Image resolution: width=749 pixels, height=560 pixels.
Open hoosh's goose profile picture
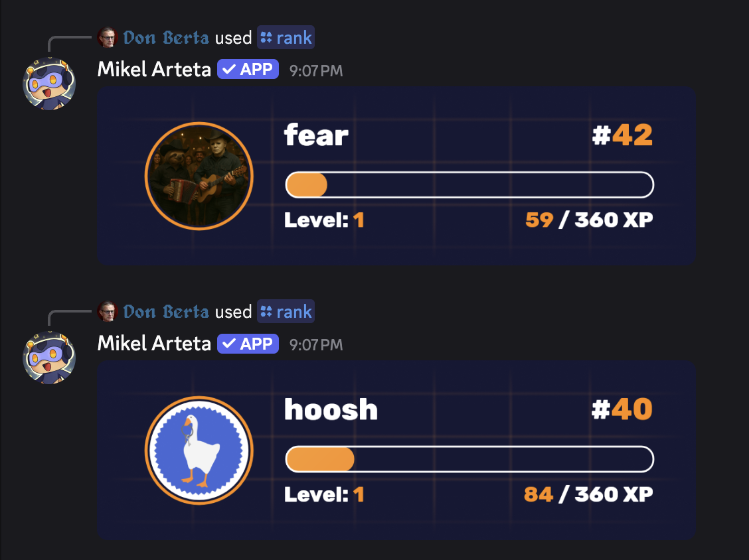coord(199,450)
